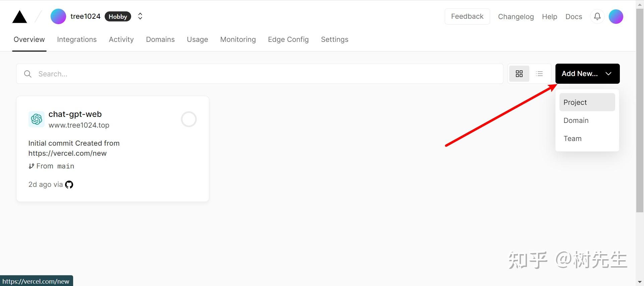Open the Initial commit message link
This screenshot has height=286, width=644.
pyautogui.click(x=74, y=148)
